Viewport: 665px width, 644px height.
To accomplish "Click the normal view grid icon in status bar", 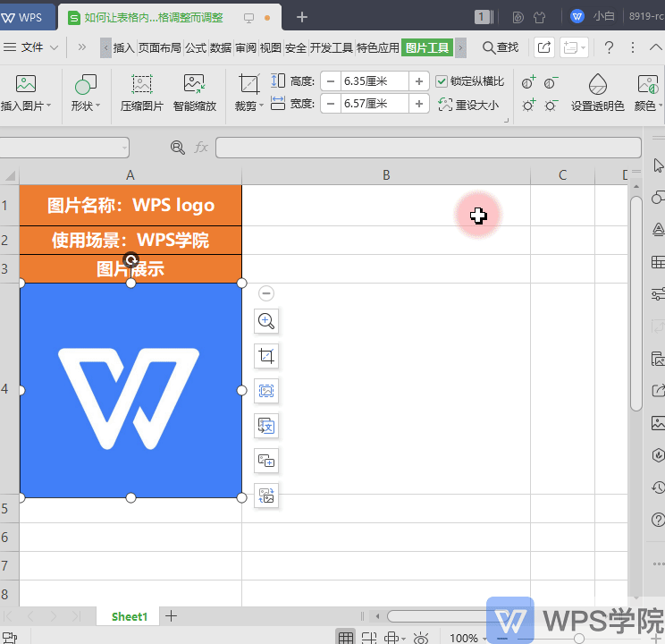I will coord(345,638).
